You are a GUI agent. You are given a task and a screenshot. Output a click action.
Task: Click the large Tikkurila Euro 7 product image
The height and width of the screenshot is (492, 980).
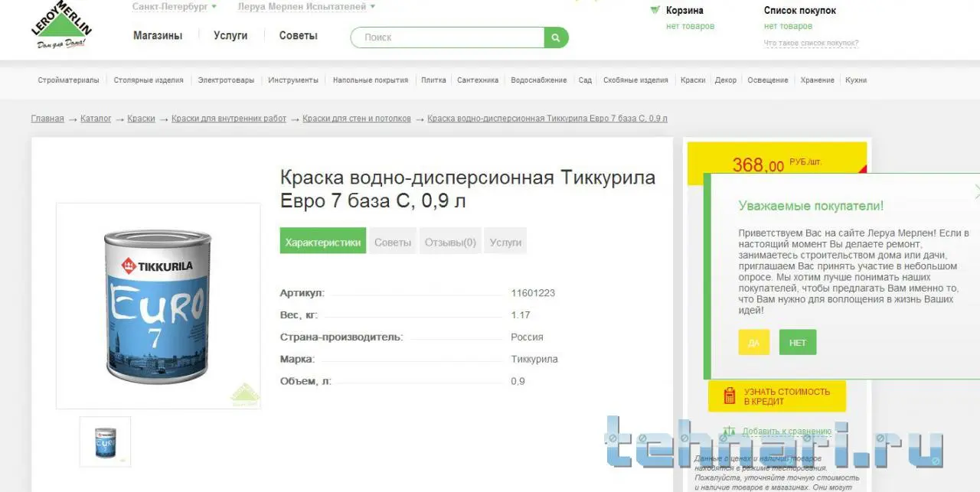pyautogui.click(x=158, y=306)
